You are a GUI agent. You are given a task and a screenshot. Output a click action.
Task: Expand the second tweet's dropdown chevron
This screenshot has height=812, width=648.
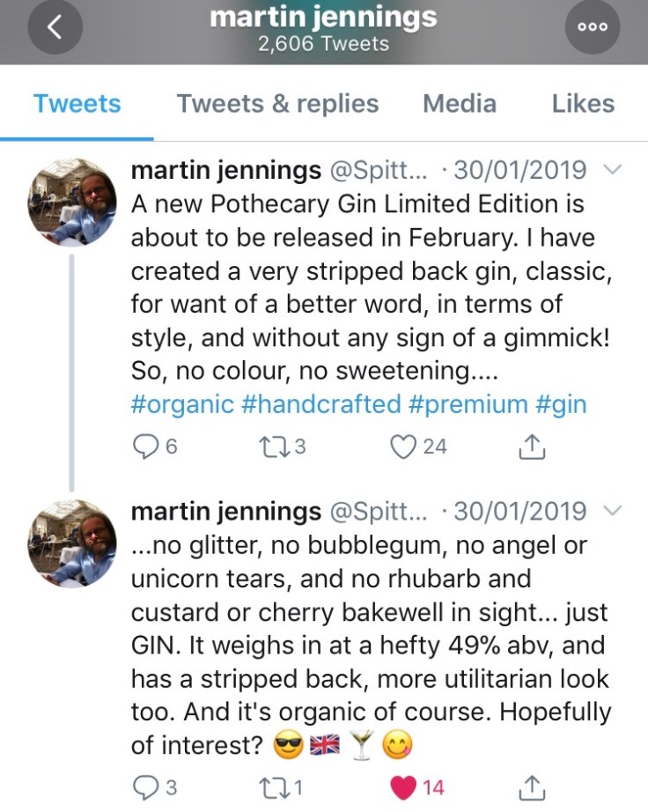[x=615, y=511]
